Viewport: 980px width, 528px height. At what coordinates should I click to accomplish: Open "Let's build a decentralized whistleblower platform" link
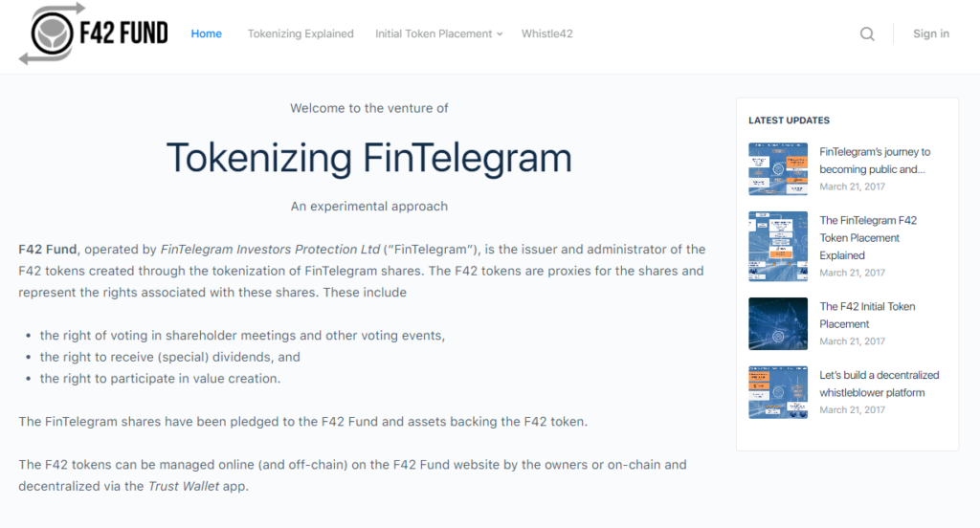pyautogui.click(x=879, y=384)
